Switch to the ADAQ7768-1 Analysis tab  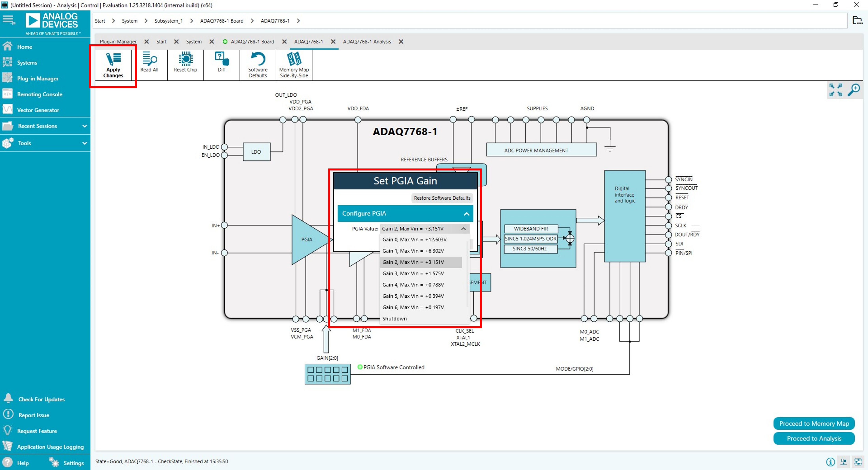367,41
